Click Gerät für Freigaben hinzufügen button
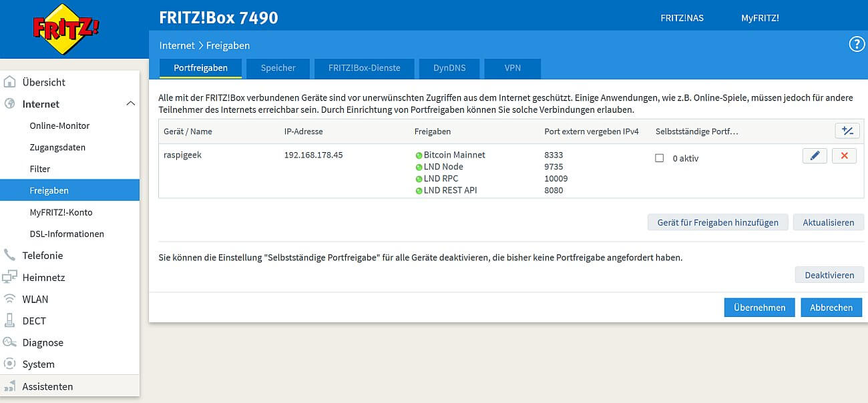The height and width of the screenshot is (403, 868). tap(718, 222)
